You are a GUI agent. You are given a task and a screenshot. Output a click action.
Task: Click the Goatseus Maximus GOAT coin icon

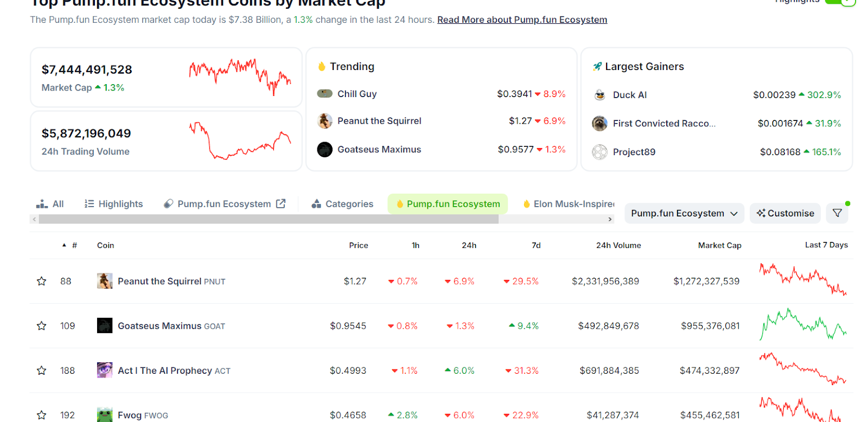[x=105, y=325]
